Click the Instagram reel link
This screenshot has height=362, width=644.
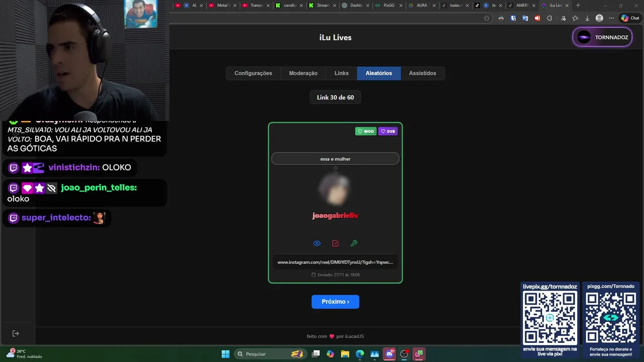pyautogui.click(x=335, y=262)
